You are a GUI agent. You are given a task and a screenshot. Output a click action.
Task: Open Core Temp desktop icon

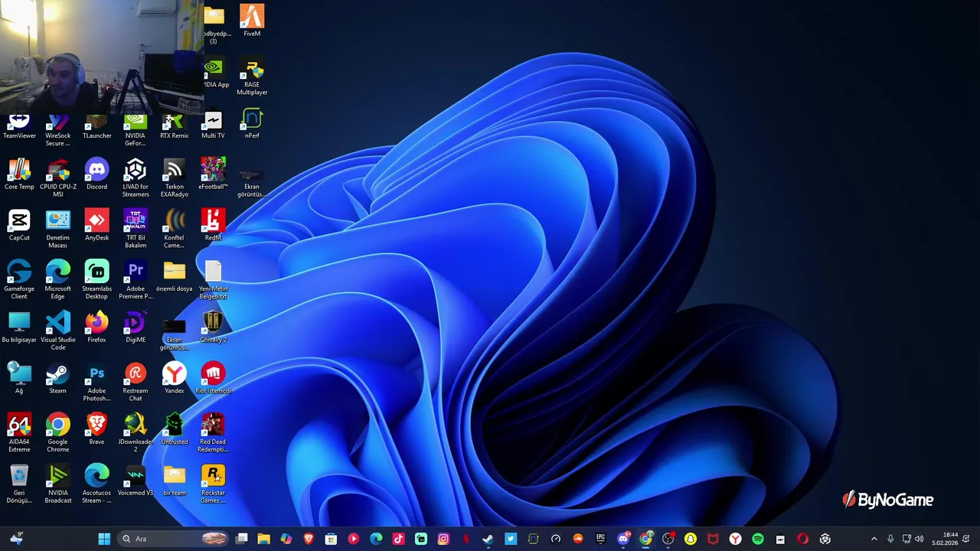pyautogui.click(x=19, y=174)
